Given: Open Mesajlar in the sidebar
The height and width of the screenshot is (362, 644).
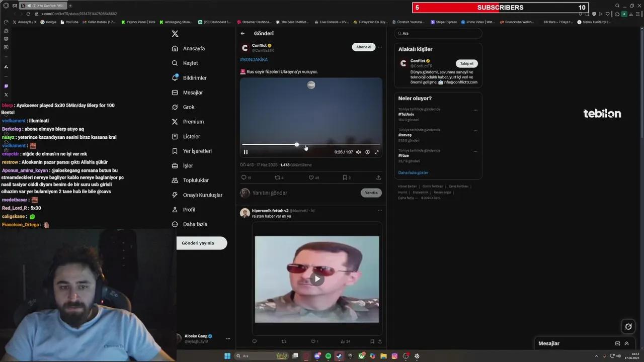Looking at the screenshot, I should 187,93.
